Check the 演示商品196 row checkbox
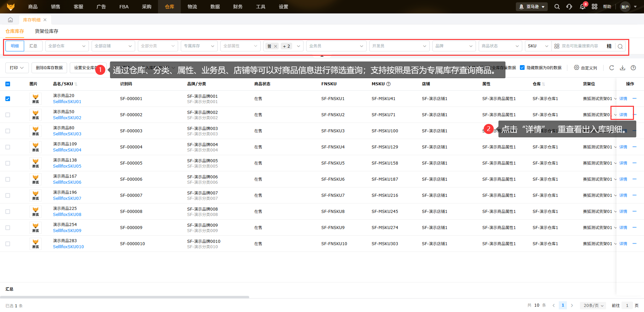Viewport: 644px width, 312px height. 8,195
